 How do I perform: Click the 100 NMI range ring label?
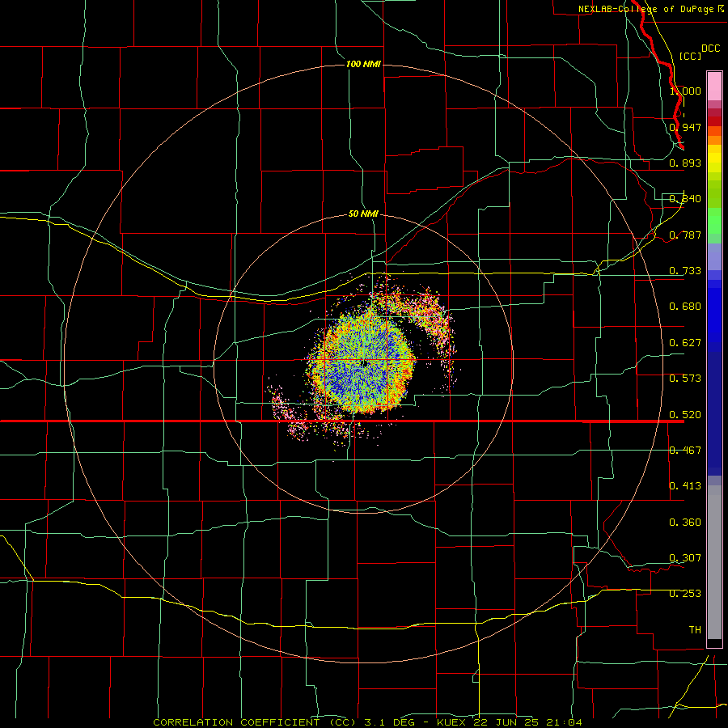click(x=363, y=64)
